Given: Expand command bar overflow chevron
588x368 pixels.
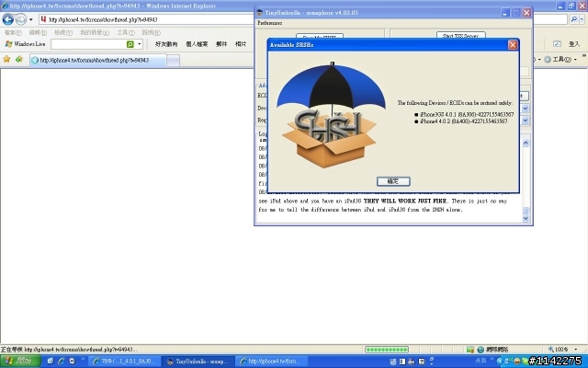Looking at the screenshot, I should click(584, 56).
